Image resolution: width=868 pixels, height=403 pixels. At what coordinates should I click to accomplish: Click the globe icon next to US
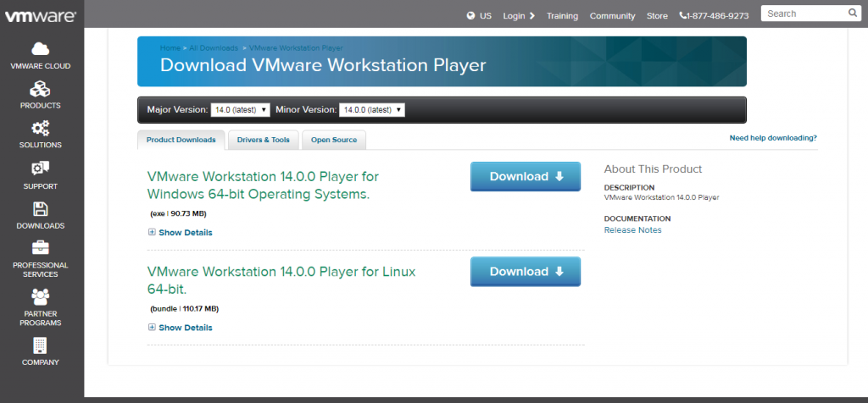click(470, 15)
